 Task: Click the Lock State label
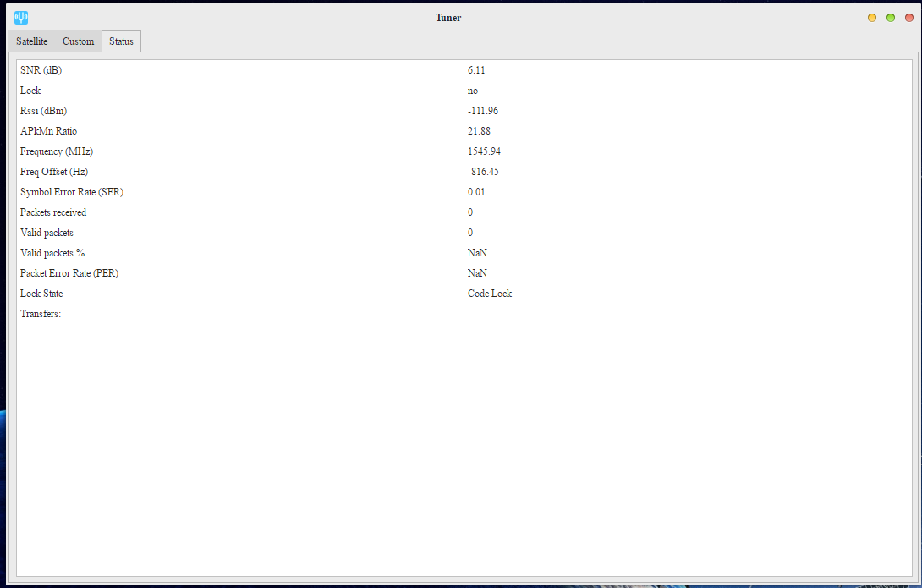point(41,294)
